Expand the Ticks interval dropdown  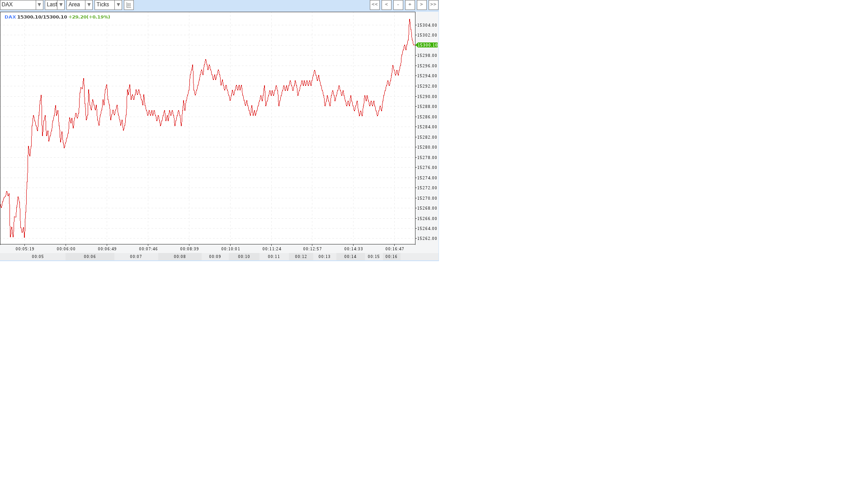pyautogui.click(x=118, y=5)
